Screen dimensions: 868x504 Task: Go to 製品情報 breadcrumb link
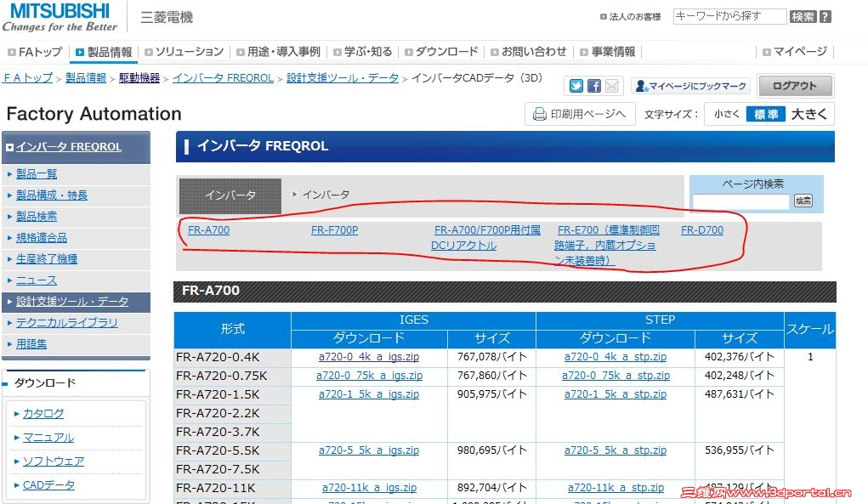pos(86,78)
